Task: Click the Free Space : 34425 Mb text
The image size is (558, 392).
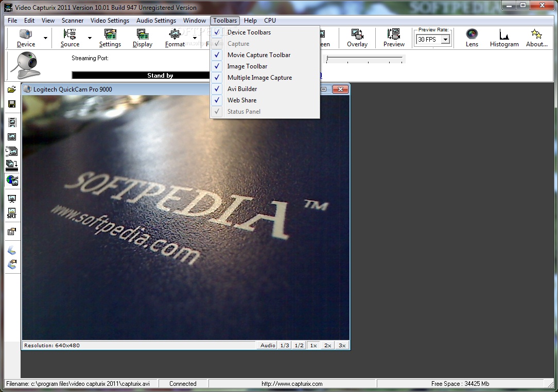Action: click(x=460, y=384)
